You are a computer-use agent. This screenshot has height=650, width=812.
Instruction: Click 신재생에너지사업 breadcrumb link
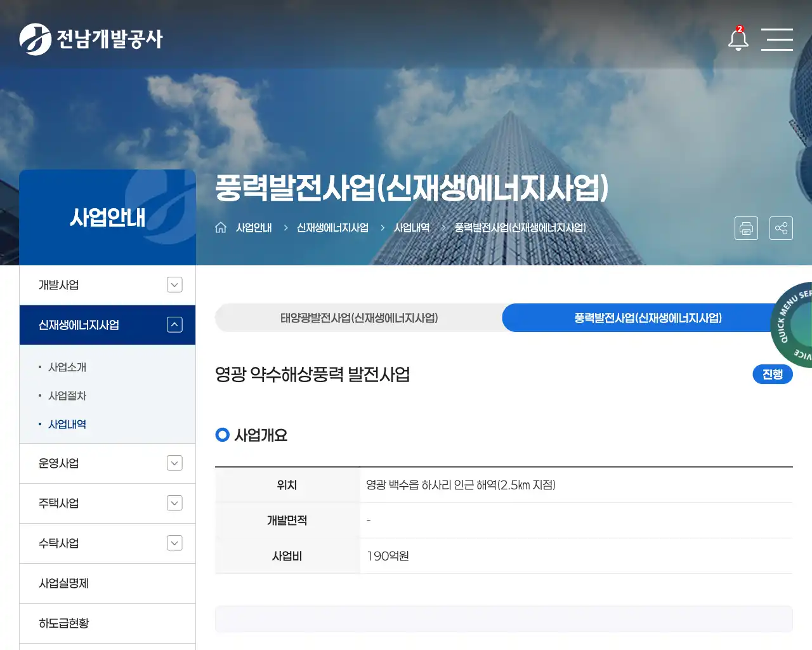[332, 227]
